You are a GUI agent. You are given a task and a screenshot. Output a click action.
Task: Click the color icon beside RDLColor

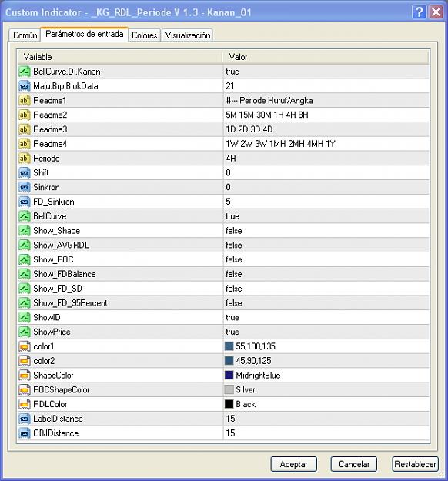(x=24, y=404)
